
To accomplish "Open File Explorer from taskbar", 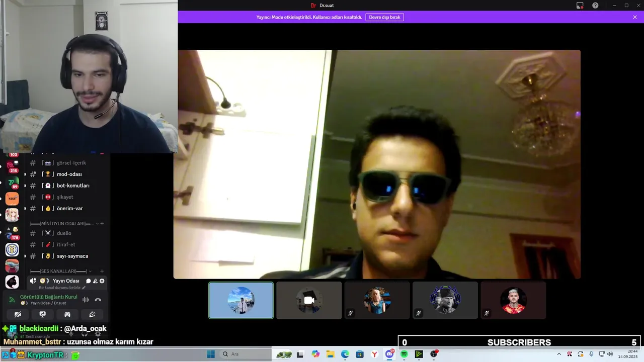I will point(330,354).
